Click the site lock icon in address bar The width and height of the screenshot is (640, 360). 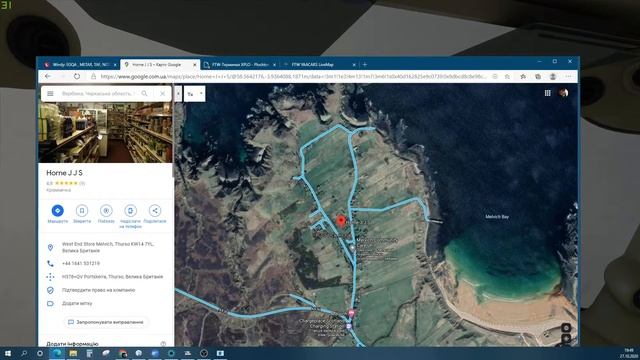pos(93,76)
